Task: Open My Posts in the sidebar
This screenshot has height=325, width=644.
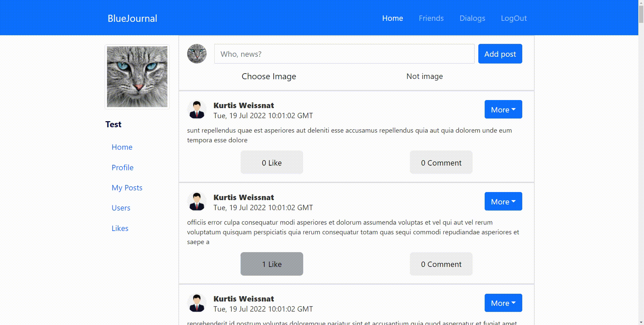Action: point(127,188)
